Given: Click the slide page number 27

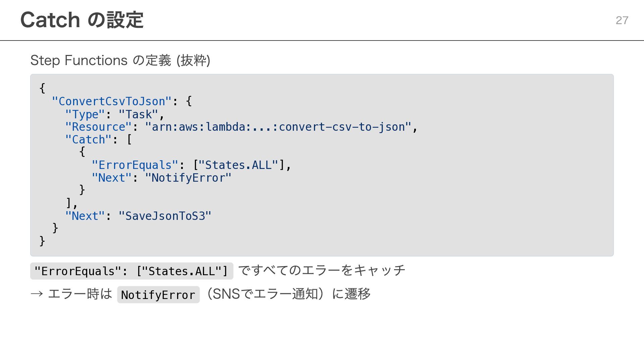Looking at the screenshot, I should point(622,20).
